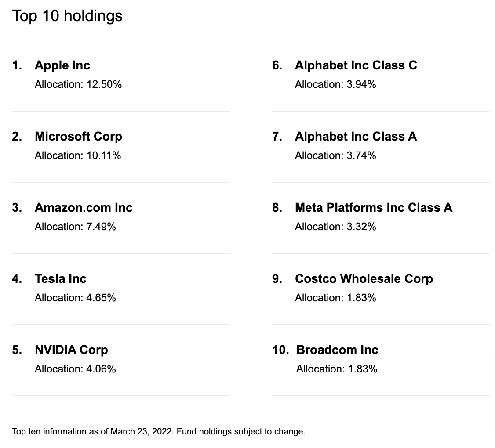
Task: Click the Broadcom Inc holding name
Action: pyautogui.click(x=337, y=350)
